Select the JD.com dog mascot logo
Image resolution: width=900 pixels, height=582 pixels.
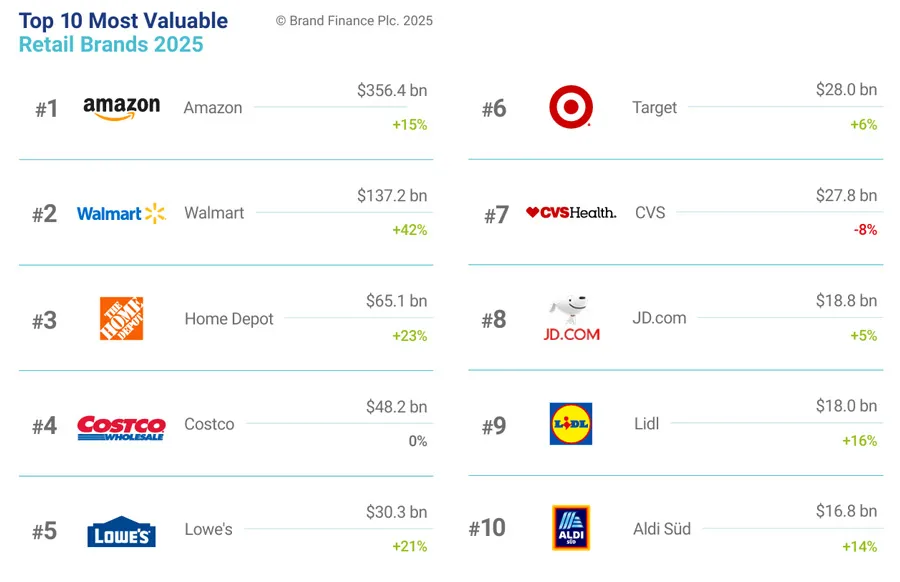[571, 319]
